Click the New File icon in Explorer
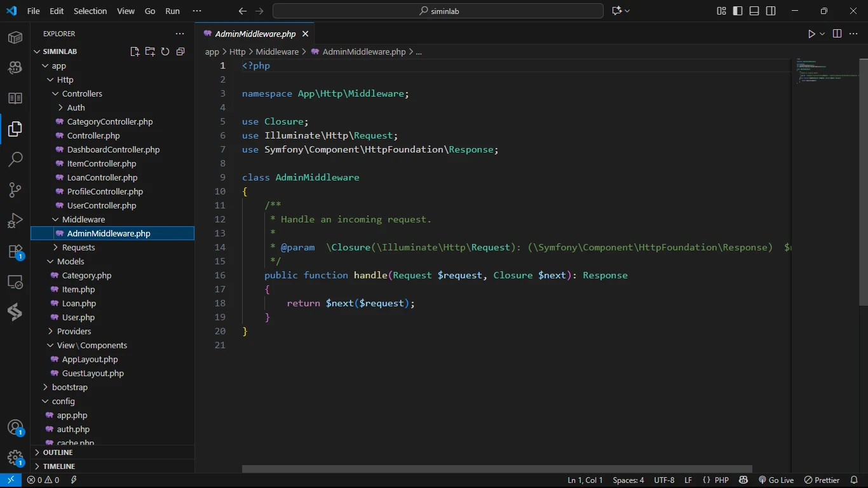Screen dimensions: 868x488 point(135,51)
